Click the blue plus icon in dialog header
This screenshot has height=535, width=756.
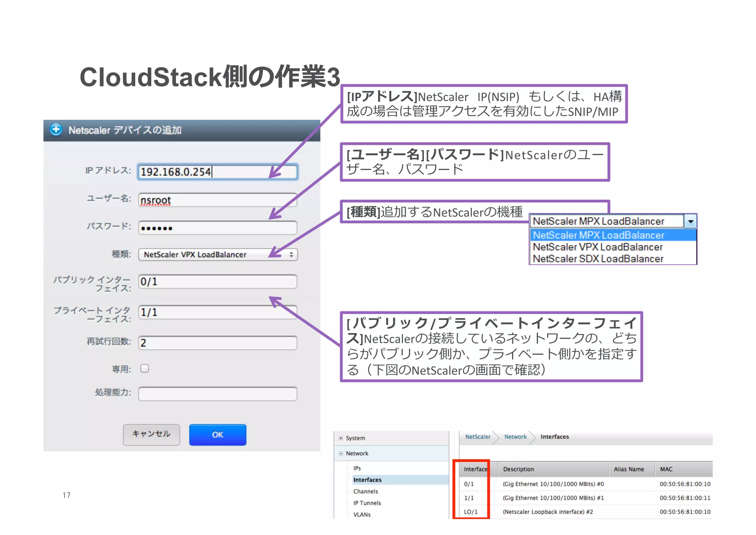pos(56,130)
